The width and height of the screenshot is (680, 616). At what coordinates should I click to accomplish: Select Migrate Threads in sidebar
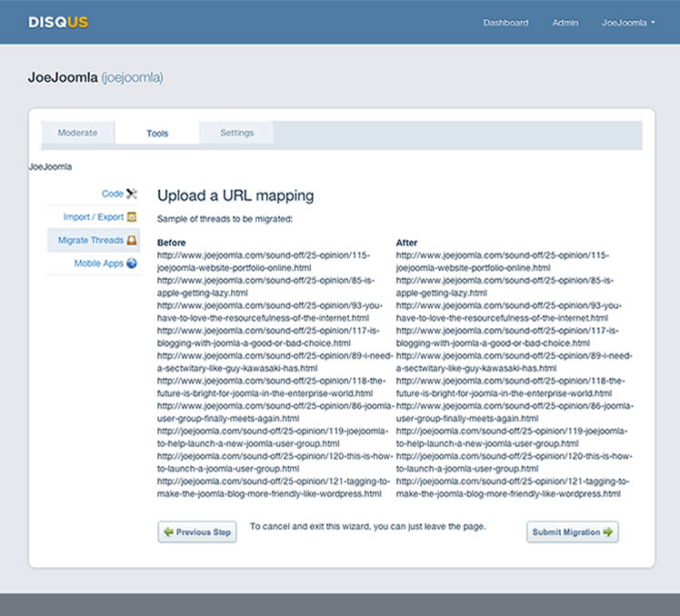[90, 241]
